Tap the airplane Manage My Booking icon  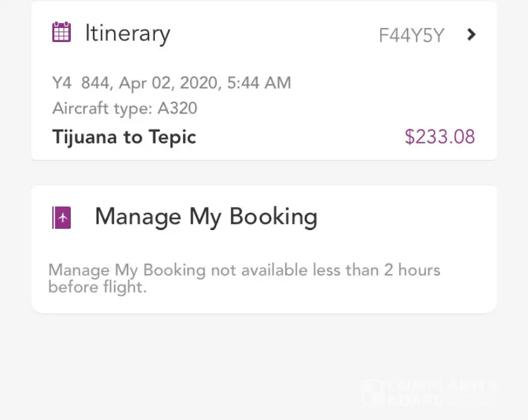61,218
